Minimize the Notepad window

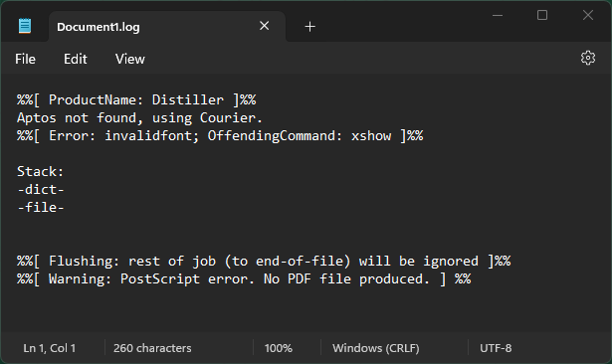coord(498,15)
